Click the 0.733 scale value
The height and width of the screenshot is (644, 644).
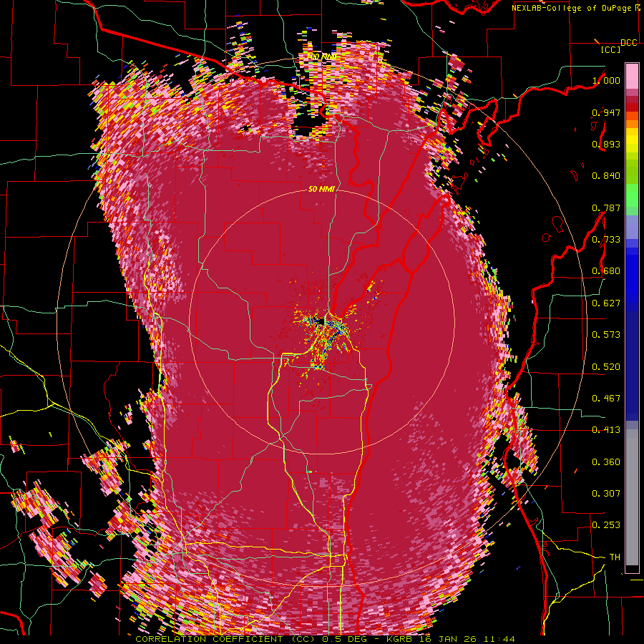(606, 240)
